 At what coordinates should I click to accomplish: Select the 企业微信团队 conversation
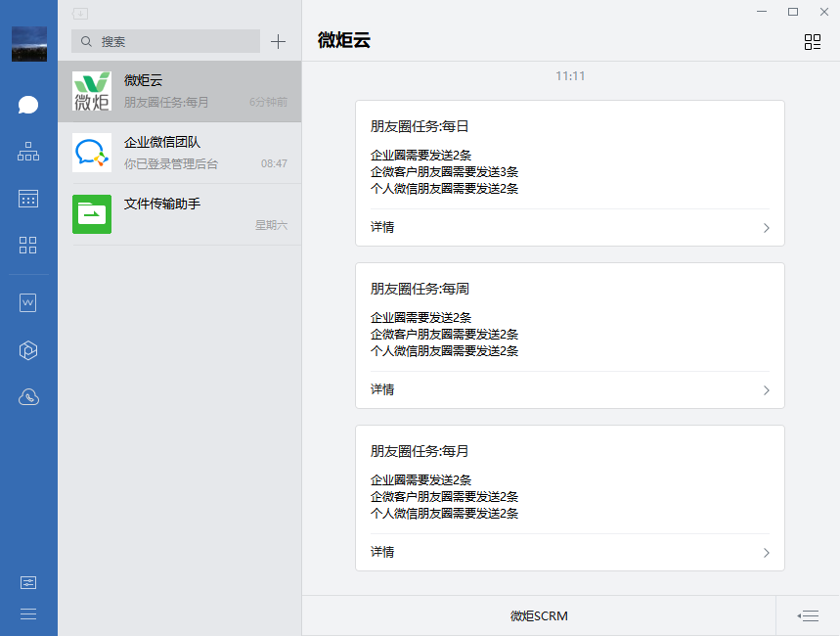(x=180, y=153)
